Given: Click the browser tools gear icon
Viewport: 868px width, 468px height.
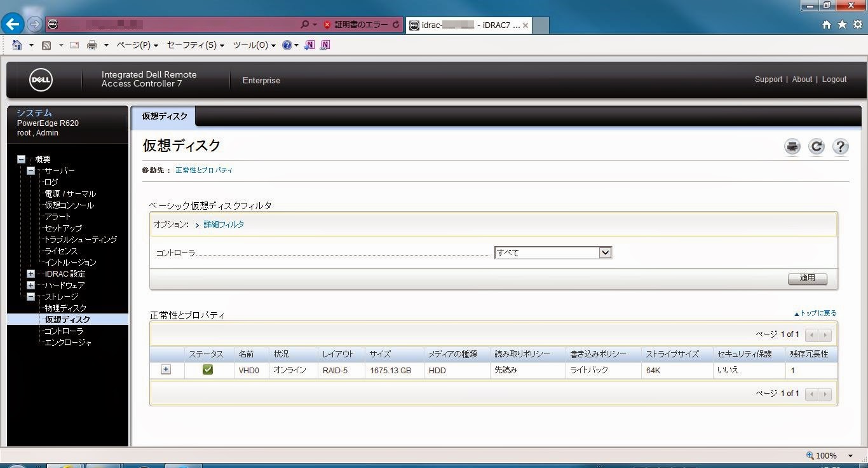Looking at the screenshot, I should [858, 24].
